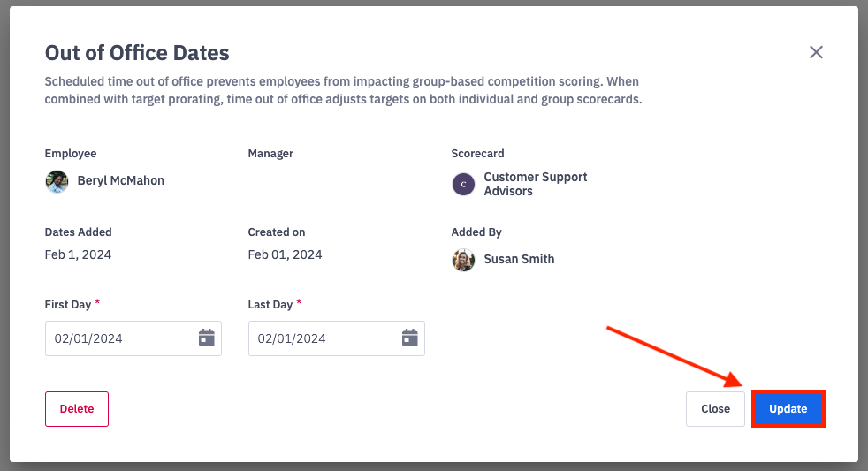868x471 pixels.
Task: Select the Susan Smith name text
Action: pyautogui.click(x=519, y=260)
